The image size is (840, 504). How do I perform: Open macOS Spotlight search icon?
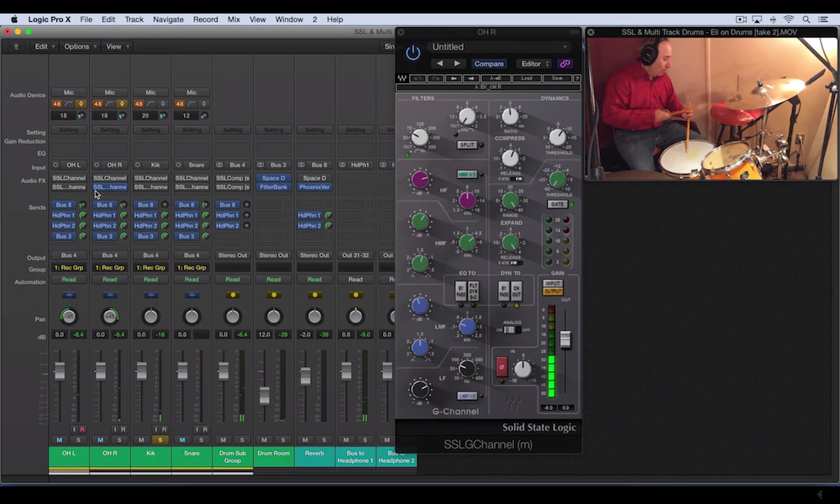pyautogui.click(x=806, y=19)
